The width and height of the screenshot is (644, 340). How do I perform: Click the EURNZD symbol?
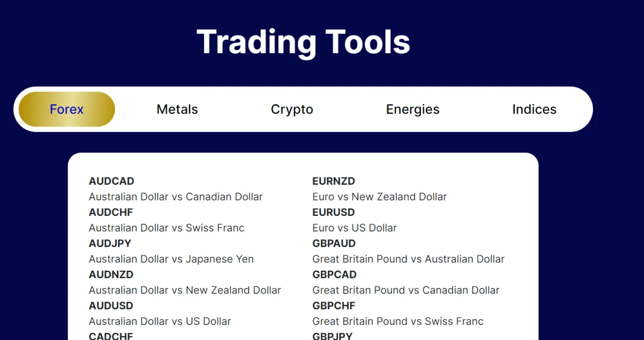(x=334, y=181)
